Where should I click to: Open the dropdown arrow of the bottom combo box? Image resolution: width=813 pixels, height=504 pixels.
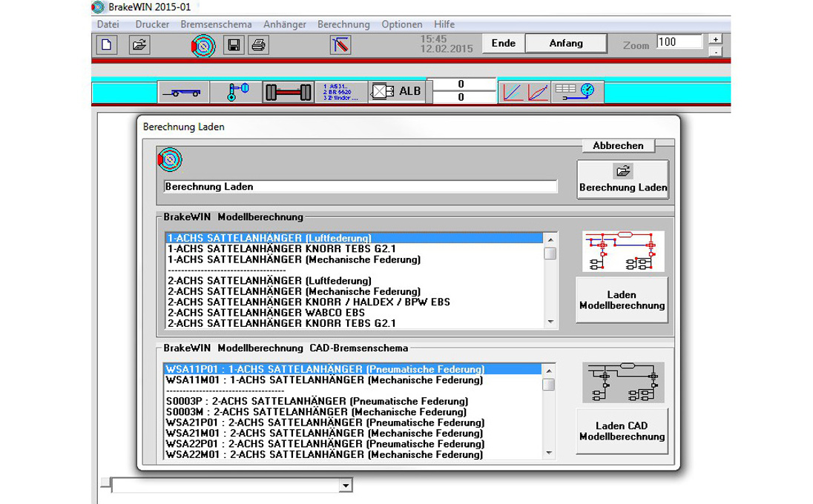point(346,485)
